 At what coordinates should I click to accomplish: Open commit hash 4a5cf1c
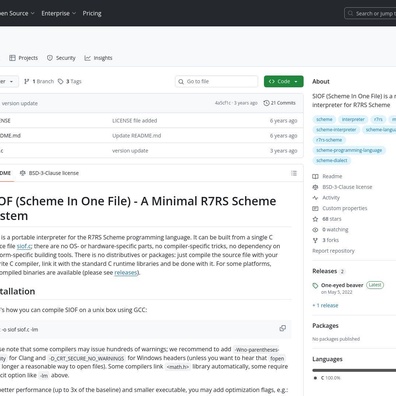click(x=223, y=103)
